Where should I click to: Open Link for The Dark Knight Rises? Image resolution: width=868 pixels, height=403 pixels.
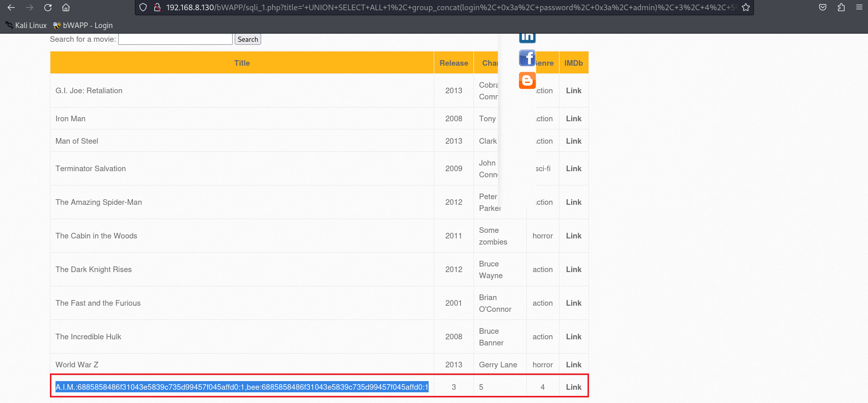(x=574, y=270)
